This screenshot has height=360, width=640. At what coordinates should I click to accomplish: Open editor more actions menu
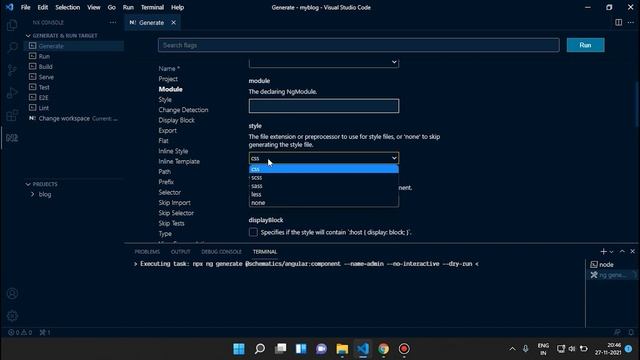(631, 22)
